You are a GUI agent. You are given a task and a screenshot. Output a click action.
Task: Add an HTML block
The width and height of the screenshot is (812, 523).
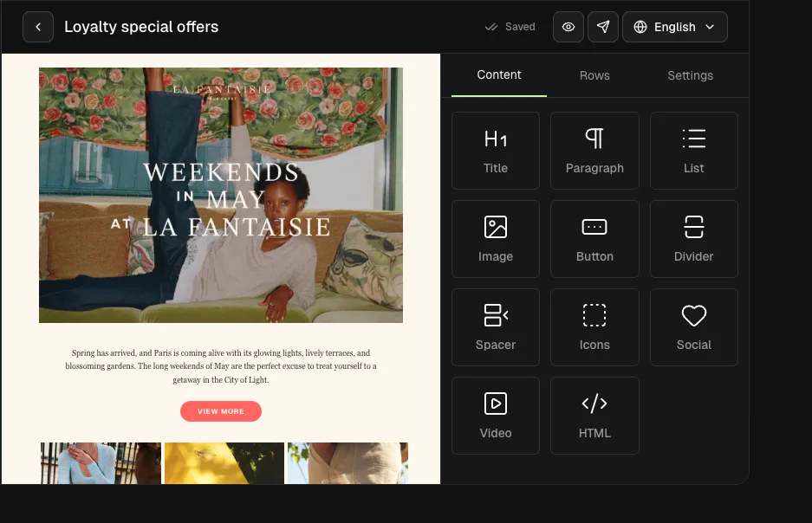coord(594,416)
